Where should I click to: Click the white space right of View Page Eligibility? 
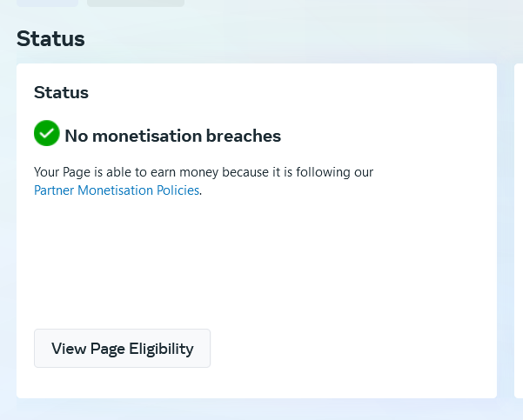tap(348, 349)
